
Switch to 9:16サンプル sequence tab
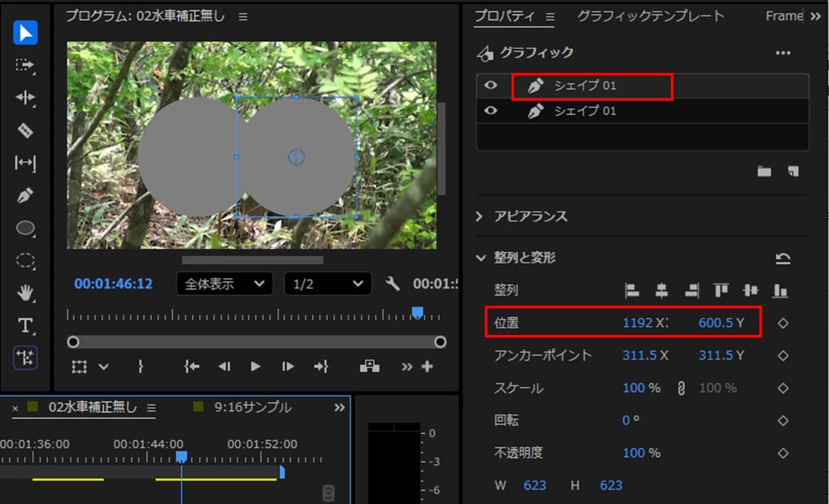[252, 408]
